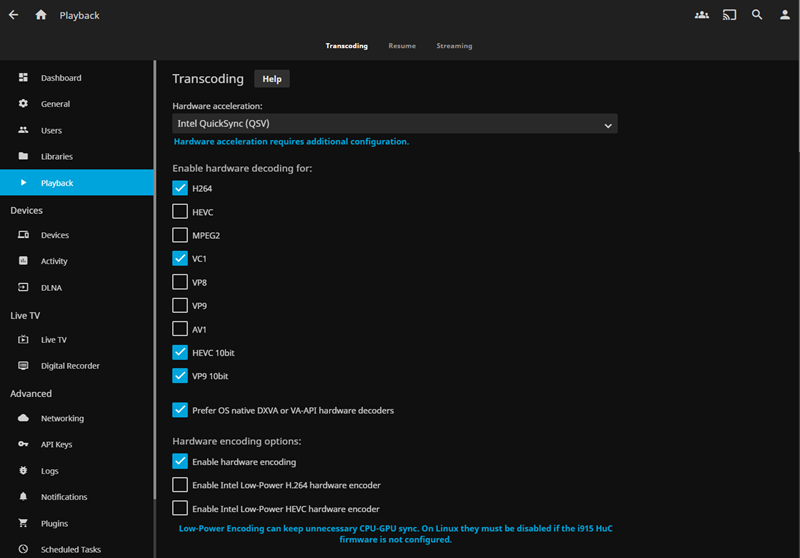800x558 pixels.
Task: Open Dashboard from sidebar
Action: [60, 78]
